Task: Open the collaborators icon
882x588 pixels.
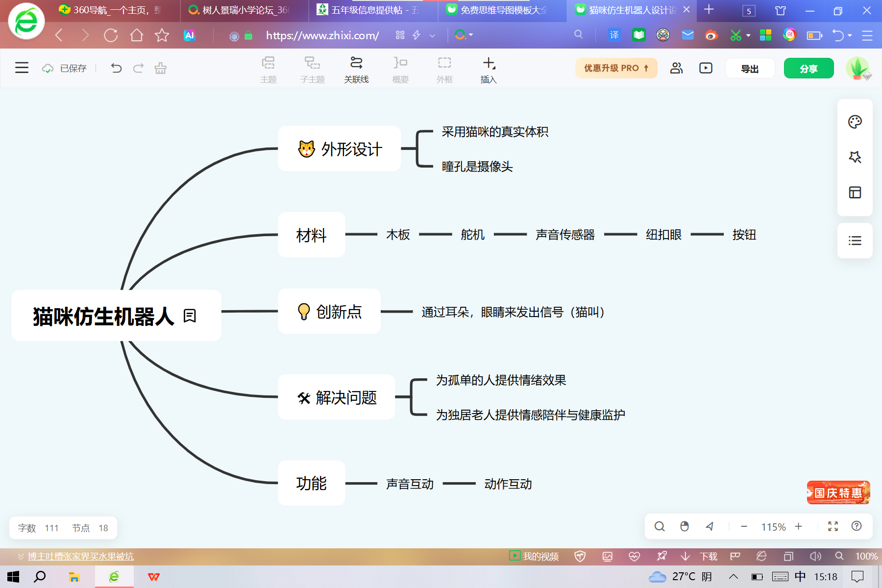Action: (677, 68)
